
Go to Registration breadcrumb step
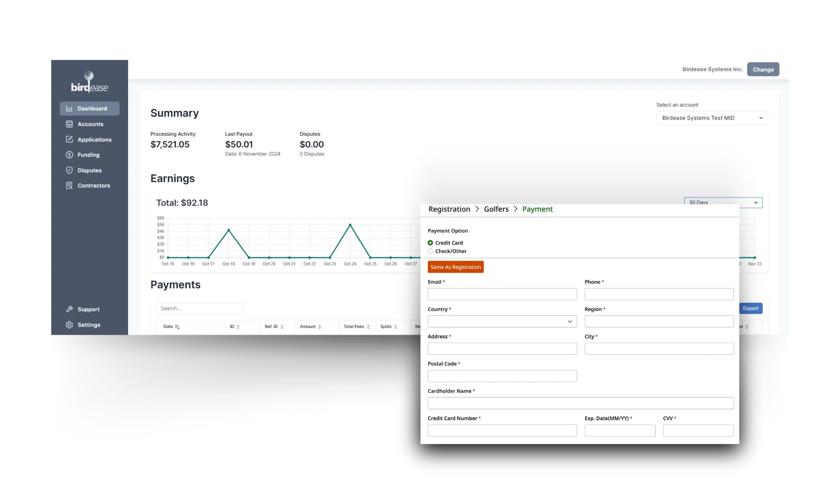pyautogui.click(x=449, y=209)
